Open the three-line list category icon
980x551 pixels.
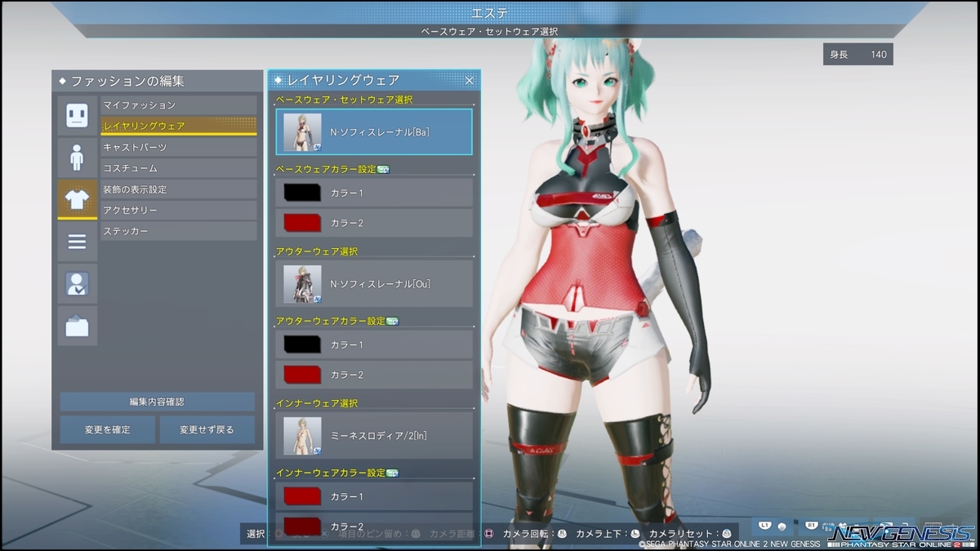coord(77,242)
